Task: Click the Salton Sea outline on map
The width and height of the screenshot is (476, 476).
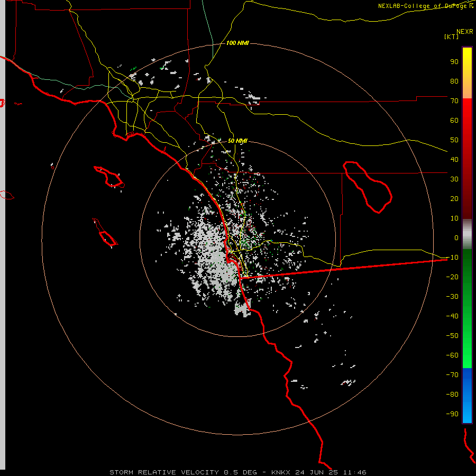Action: (368, 187)
